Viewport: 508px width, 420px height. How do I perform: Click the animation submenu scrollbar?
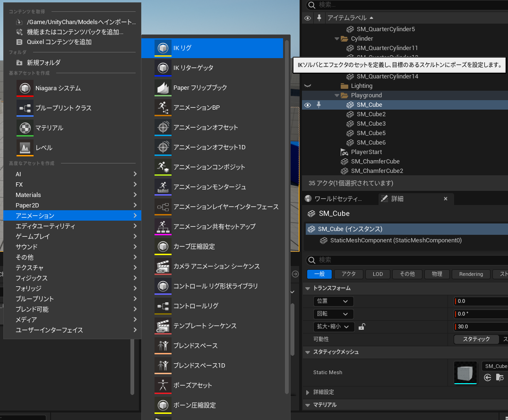click(x=287, y=216)
